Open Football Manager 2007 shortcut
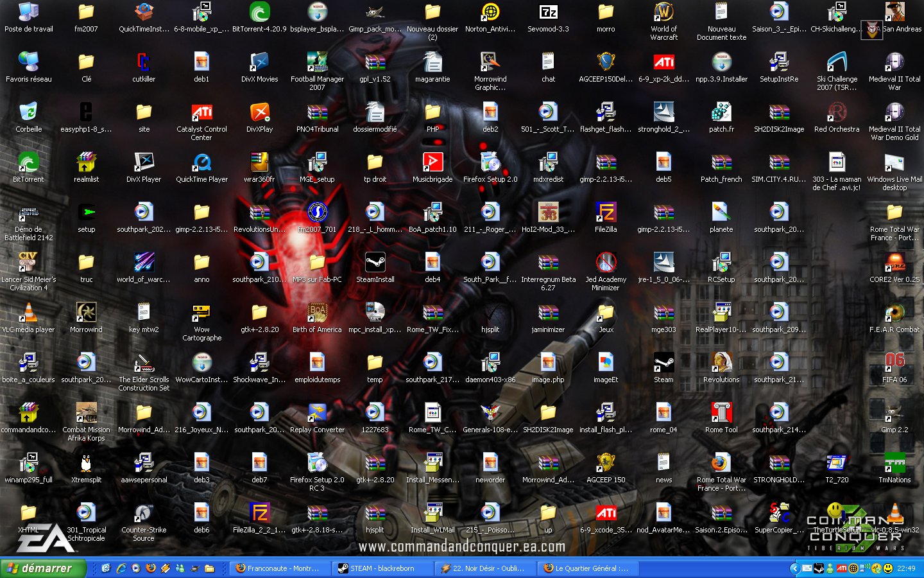Viewport: 924px width, 578px height. 318,71
